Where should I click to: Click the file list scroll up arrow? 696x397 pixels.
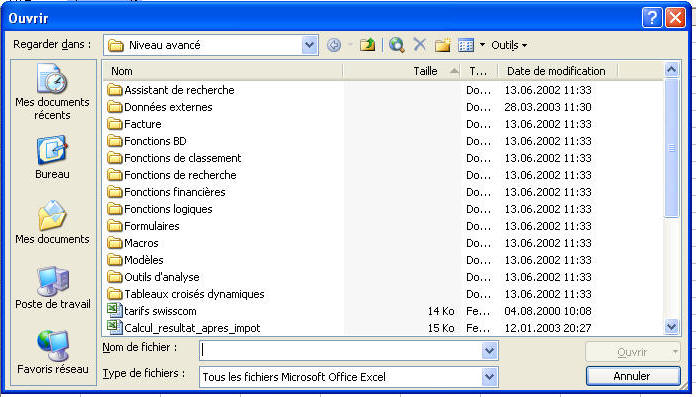(672, 70)
